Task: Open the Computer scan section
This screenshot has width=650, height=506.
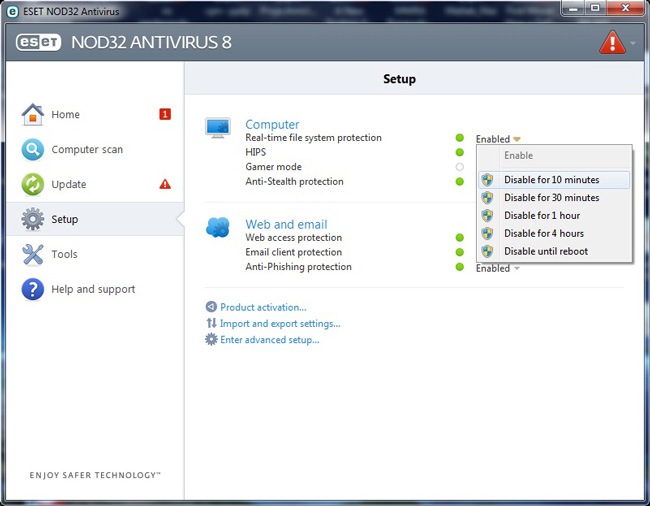Action: pyautogui.click(x=95, y=149)
